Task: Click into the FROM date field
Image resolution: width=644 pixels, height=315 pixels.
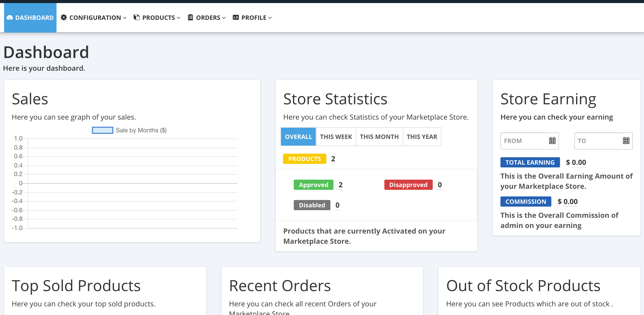Action: (x=524, y=141)
